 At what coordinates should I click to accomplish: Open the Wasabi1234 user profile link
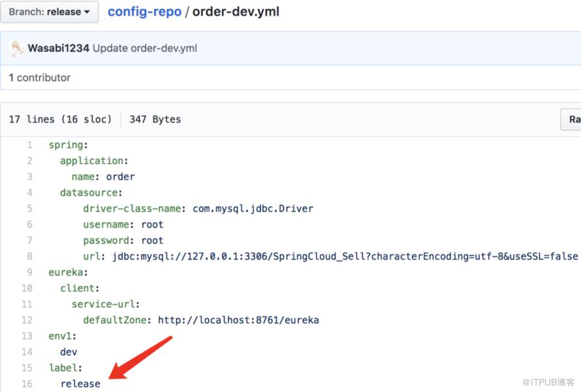[59, 48]
